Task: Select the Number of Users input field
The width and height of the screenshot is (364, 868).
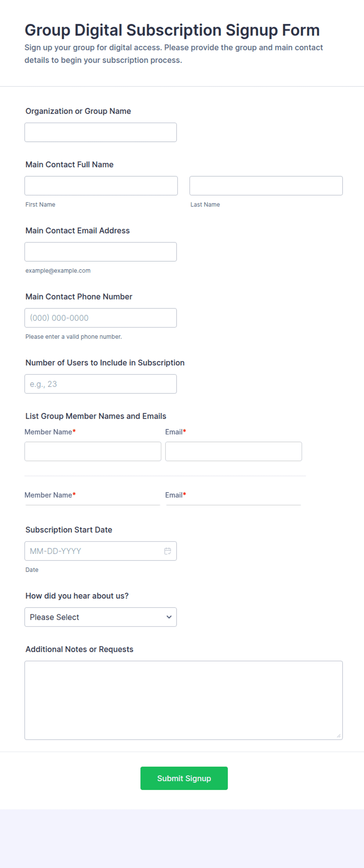Action: click(x=101, y=384)
